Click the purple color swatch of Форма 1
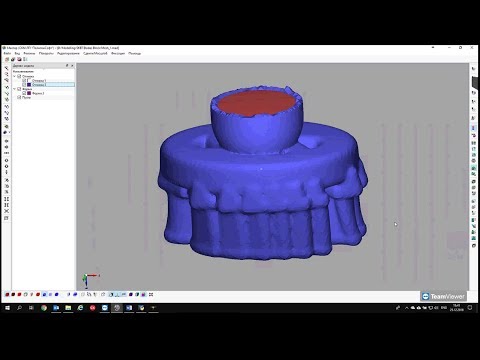The width and height of the screenshot is (480, 360). coord(29,93)
